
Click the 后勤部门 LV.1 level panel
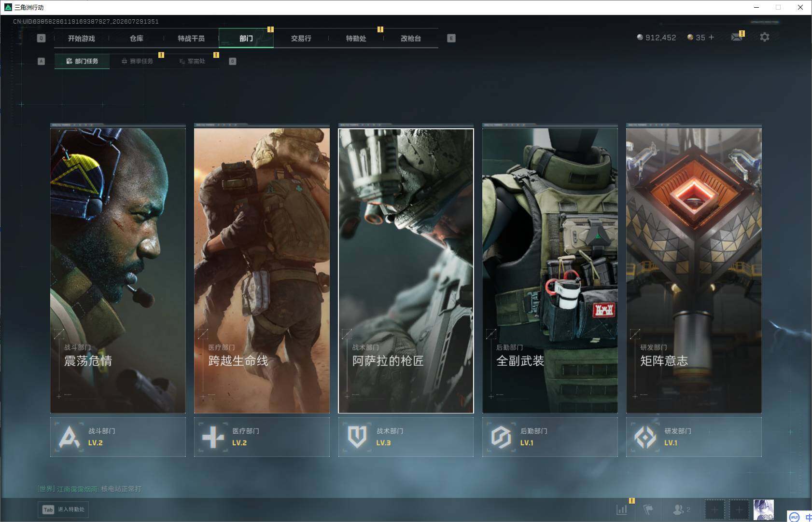coord(550,437)
